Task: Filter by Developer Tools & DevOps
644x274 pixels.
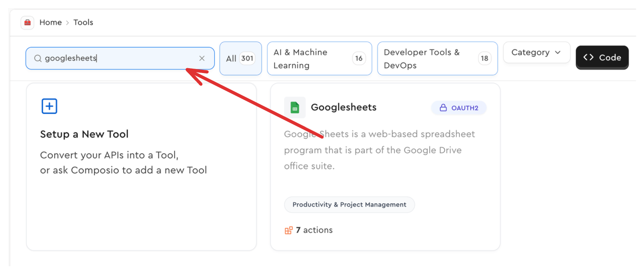Action: [x=437, y=59]
